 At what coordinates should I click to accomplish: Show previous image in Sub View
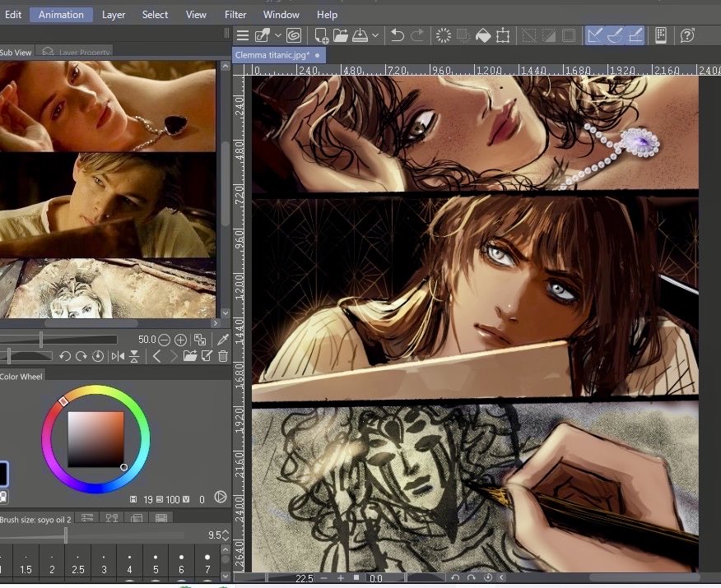[156, 356]
